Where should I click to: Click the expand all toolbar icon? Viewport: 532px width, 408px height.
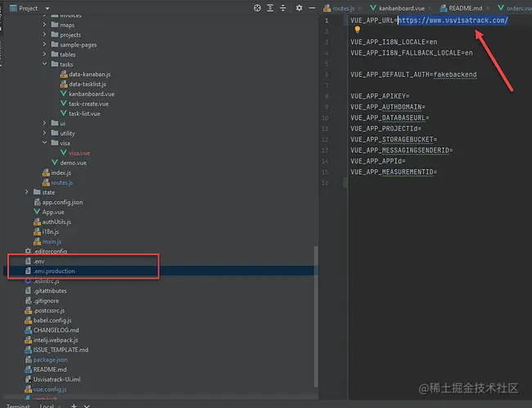[270, 8]
